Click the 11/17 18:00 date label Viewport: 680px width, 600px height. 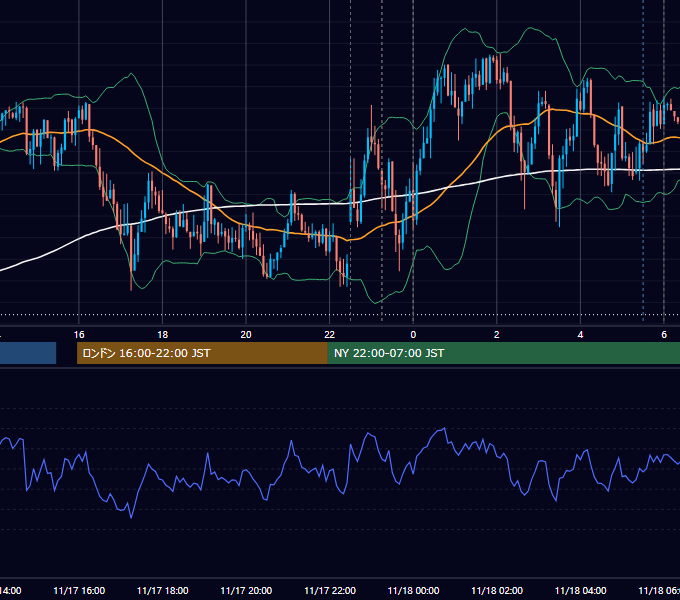(163, 590)
